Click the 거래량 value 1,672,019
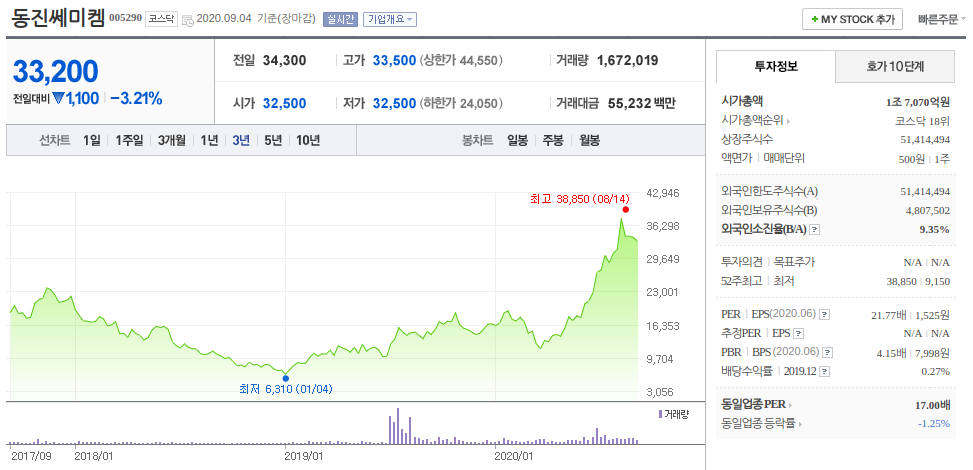Image resolution: width=973 pixels, height=470 pixels. pyautogui.click(x=627, y=61)
